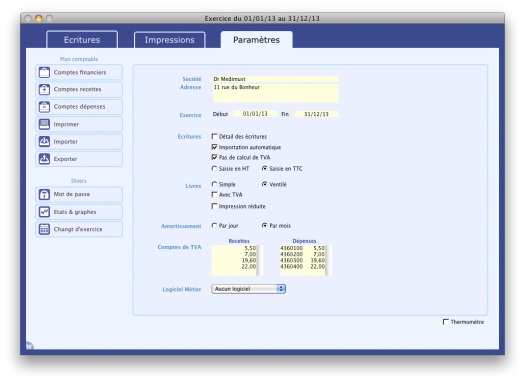Click the Recettes TVA list scrollbar
This screenshot has height=383, width=525.
(260, 260)
